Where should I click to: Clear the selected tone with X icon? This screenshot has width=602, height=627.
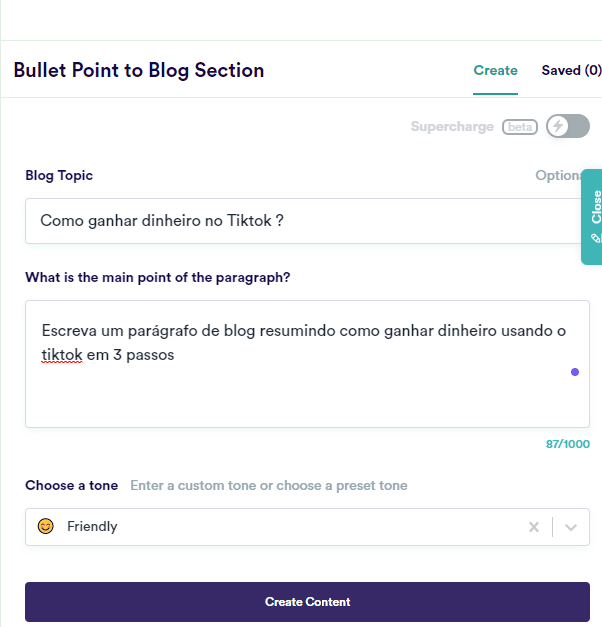click(534, 527)
